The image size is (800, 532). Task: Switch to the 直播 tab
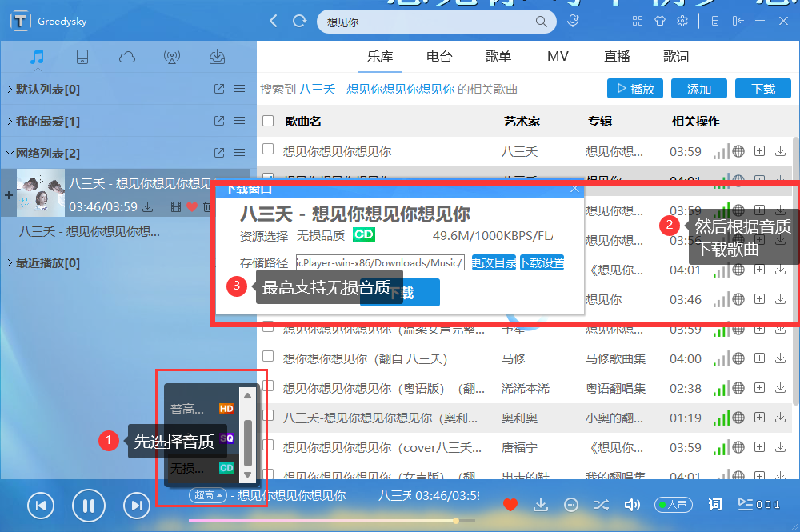pos(617,57)
